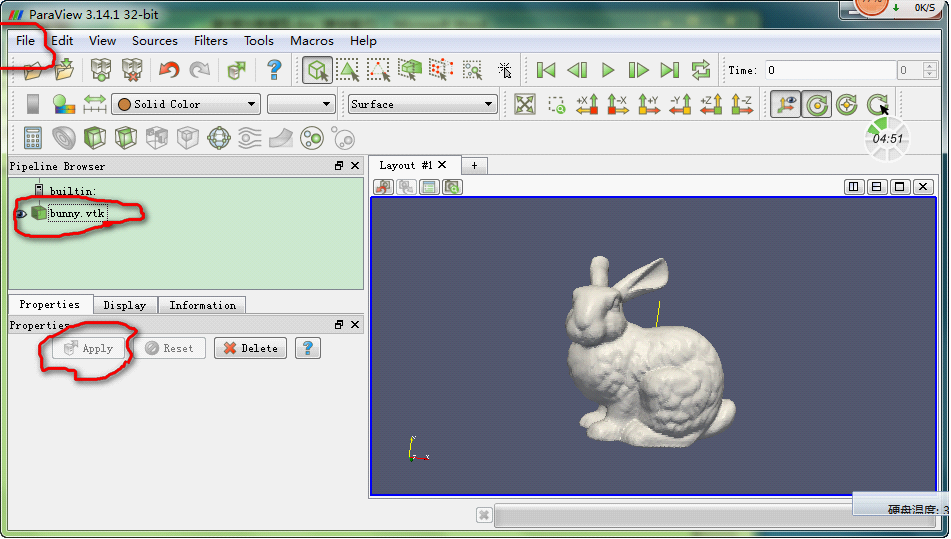
Task: Split the view horizontally
Action: pyautogui.click(x=853, y=186)
